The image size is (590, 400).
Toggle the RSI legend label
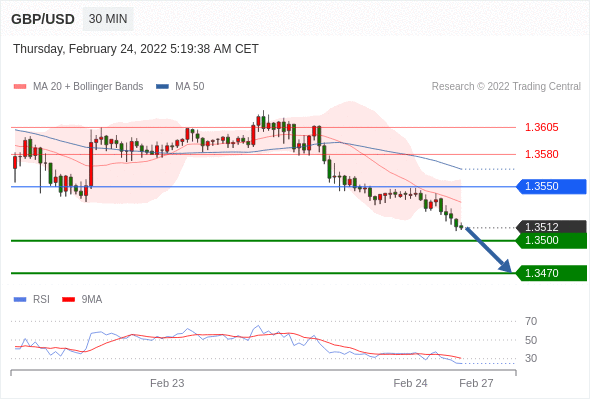[x=41, y=300]
